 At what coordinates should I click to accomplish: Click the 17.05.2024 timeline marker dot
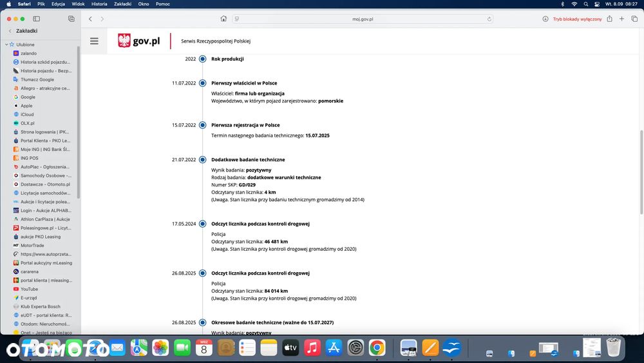tap(202, 224)
